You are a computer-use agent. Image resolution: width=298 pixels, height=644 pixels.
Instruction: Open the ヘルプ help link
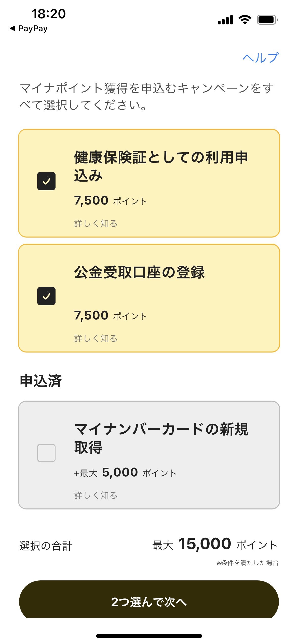tap(260, 58)
